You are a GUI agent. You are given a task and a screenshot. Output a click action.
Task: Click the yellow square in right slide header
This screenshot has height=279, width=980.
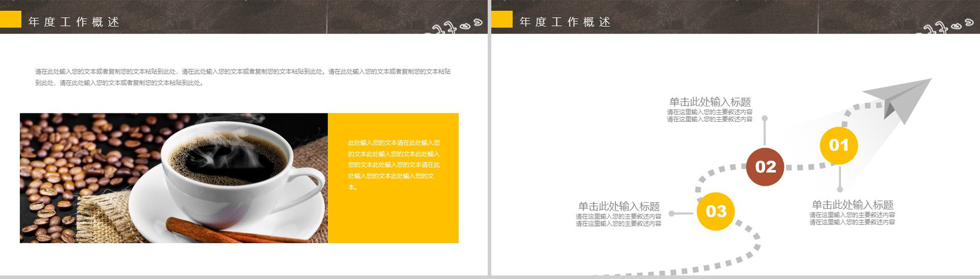pos(502,19)
